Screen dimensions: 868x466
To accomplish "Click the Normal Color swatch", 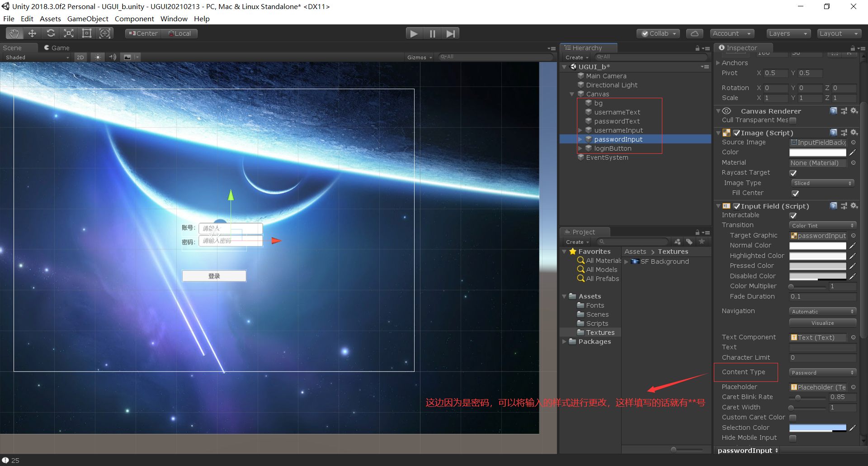I will (816, 245).
